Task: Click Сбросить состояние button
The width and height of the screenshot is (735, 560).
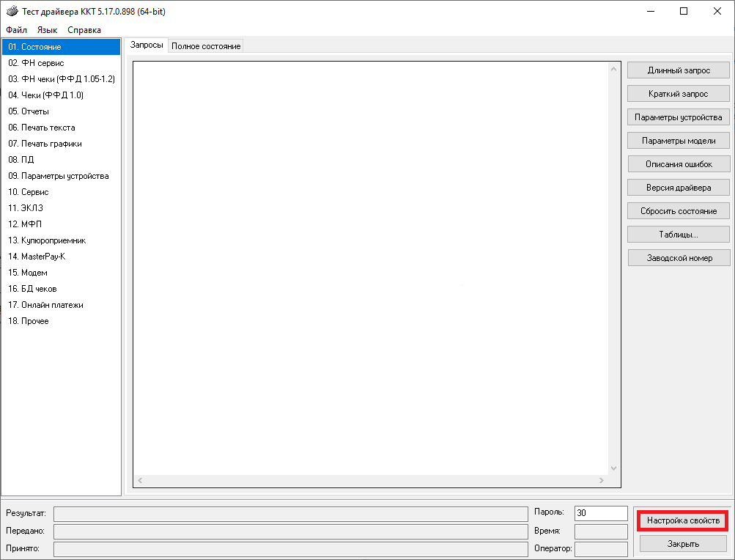Action: point(678,211)
